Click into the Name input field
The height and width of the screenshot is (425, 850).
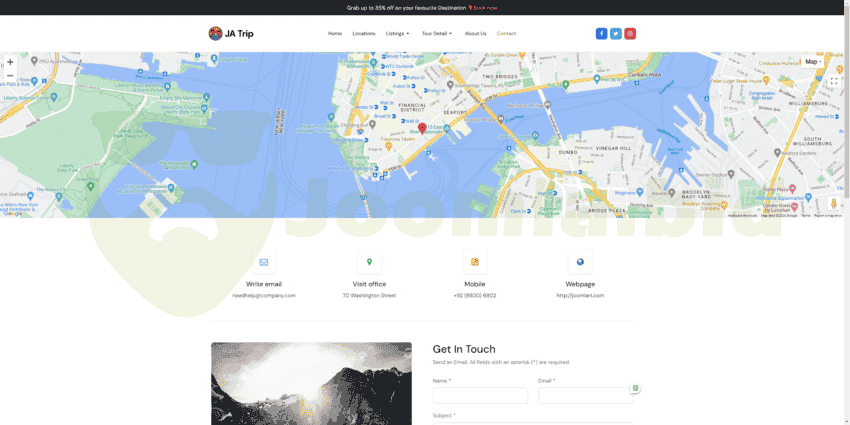pyautogui.click(x=480, y=396)
